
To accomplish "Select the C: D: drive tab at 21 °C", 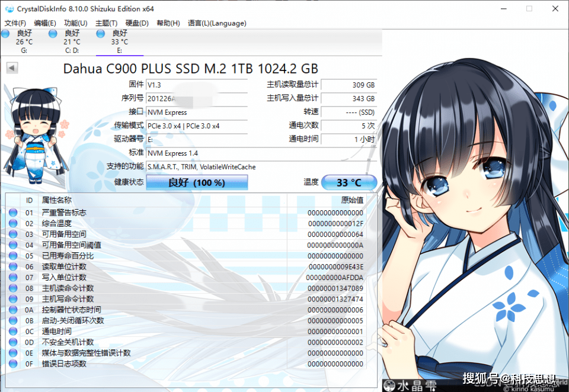I will pos(72,41).
